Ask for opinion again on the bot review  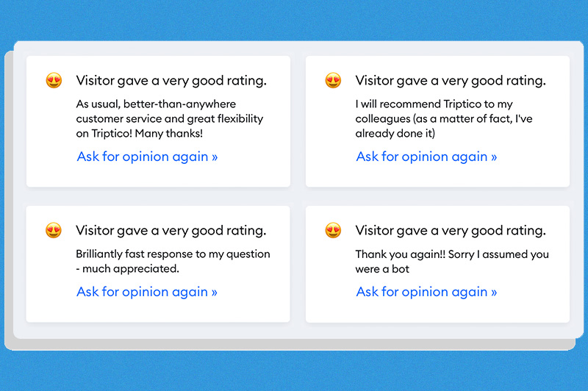point(426,292)
